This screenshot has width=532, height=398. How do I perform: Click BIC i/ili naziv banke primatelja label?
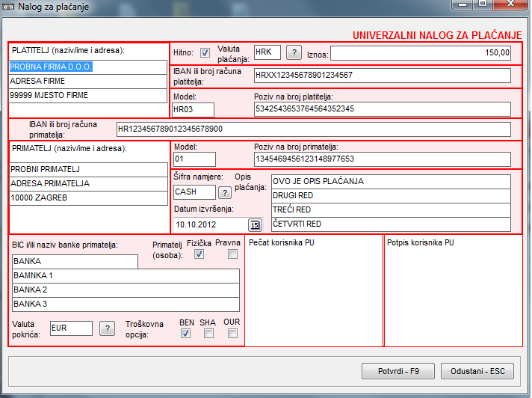click(x=65, y=245)
